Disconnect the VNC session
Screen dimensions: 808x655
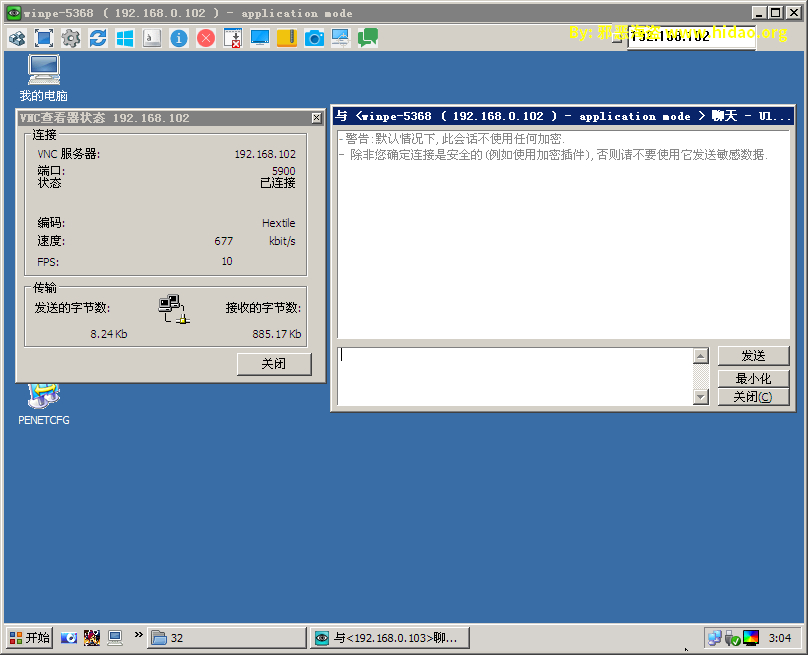[x=208, y=37]
